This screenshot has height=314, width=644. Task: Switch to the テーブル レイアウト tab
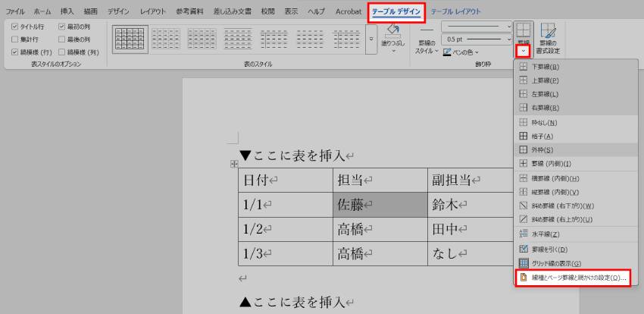point(456,11)
